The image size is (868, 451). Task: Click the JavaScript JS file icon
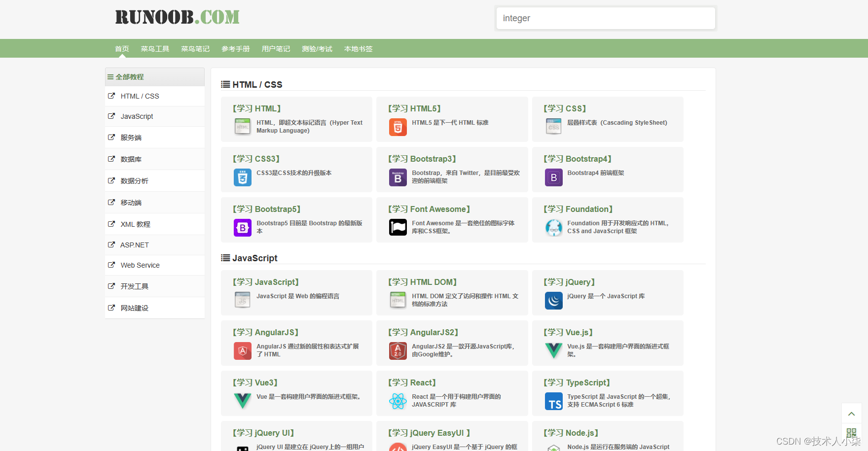(242, 300)
